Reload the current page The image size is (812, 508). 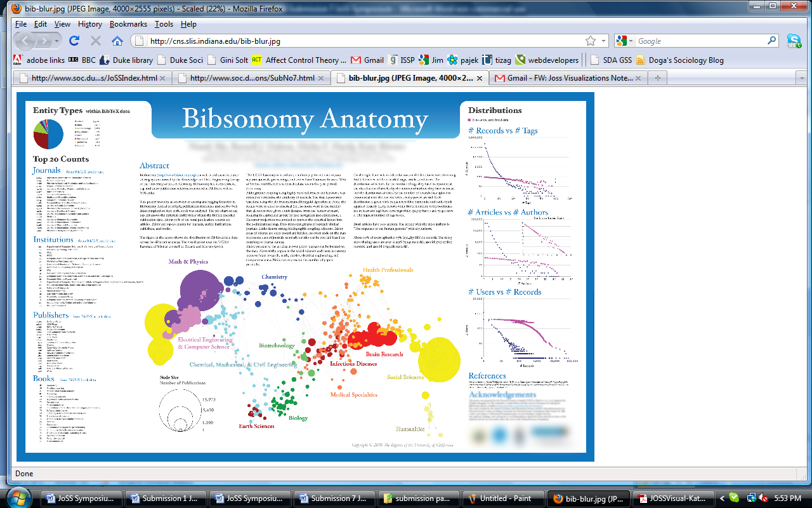click(74, 41)
